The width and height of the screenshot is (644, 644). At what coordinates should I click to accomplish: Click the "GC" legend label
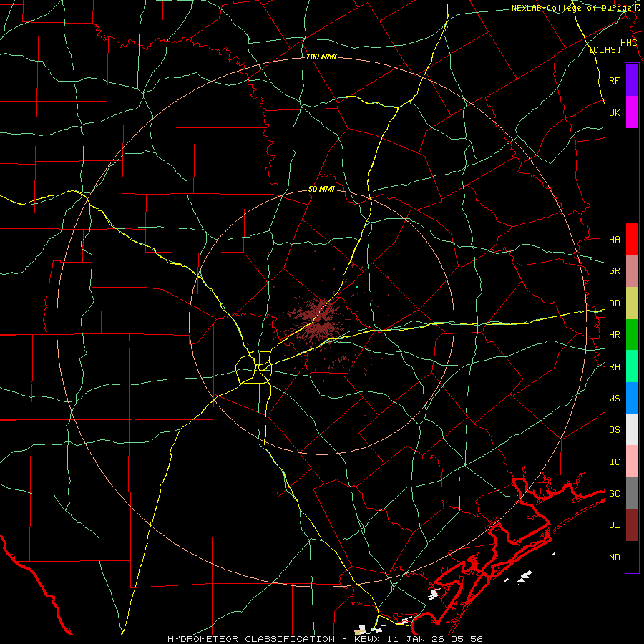[614, 494]
